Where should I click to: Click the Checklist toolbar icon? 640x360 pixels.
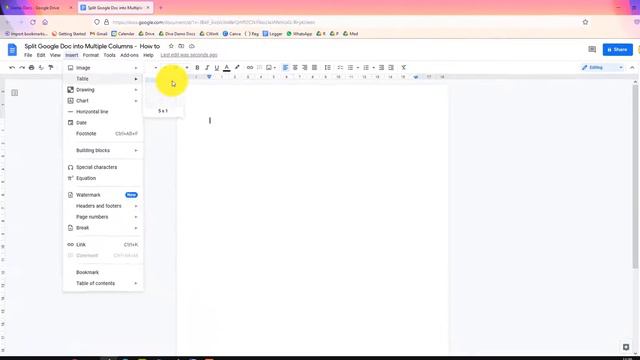click(x=340, y=67)
